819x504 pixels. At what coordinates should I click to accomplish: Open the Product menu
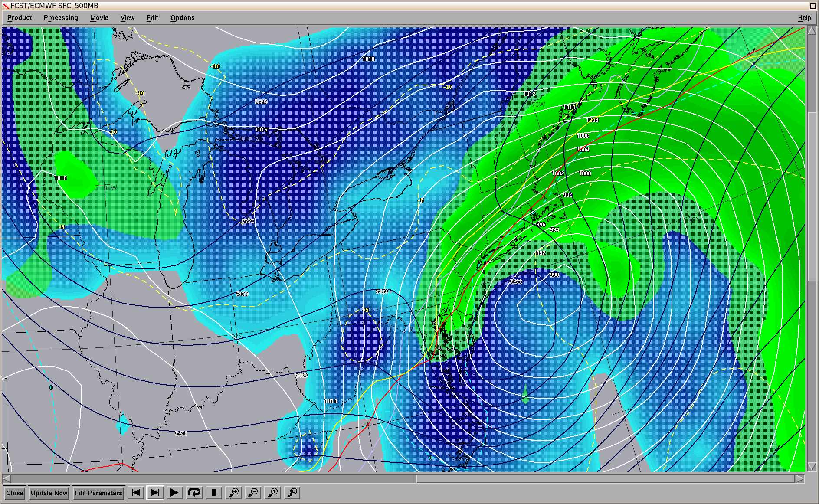tap(20, 18)
